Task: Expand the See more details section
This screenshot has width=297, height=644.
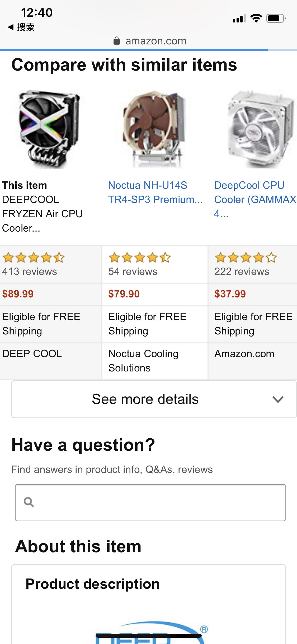Action: [x=145, y=399]
